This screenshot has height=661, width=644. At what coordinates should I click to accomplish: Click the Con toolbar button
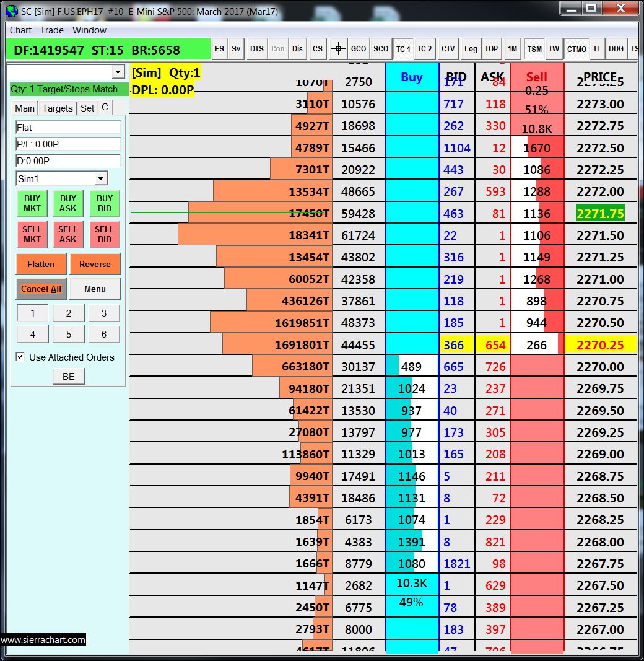(278, 49)
